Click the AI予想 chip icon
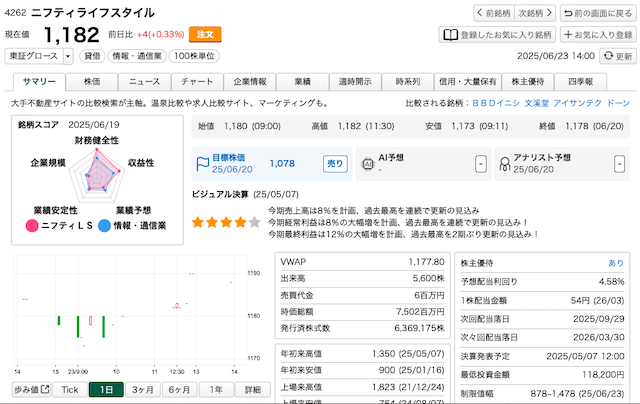 coord(368,164)
